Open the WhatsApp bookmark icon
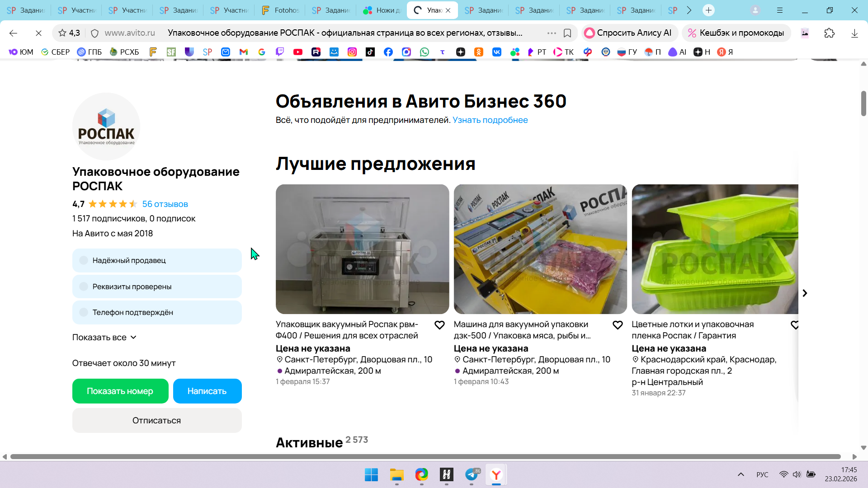The image size is (868, 488). pos(425,52)
